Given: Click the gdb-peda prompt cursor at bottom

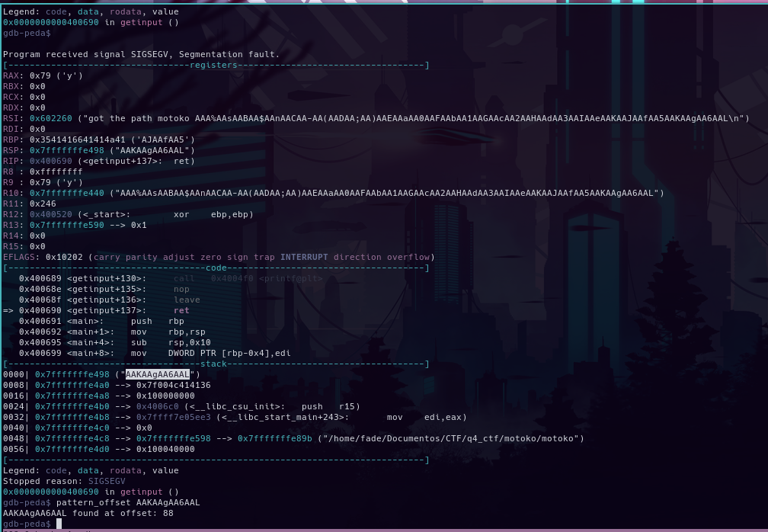Looking at the screenshot, I should [59, 524].
